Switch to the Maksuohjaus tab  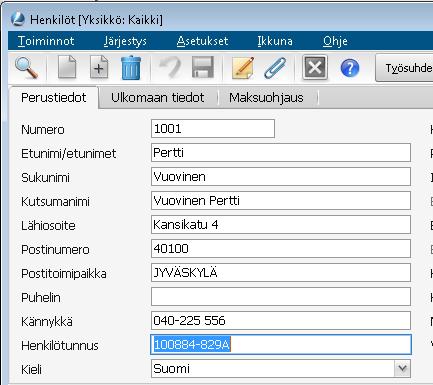[x=266, y=98]
